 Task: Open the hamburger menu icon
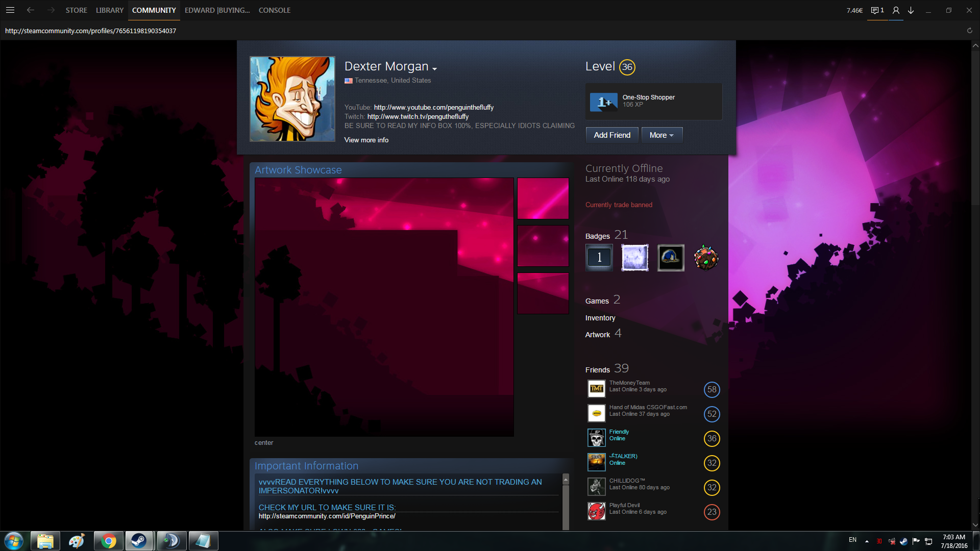(x=10, y=10)
